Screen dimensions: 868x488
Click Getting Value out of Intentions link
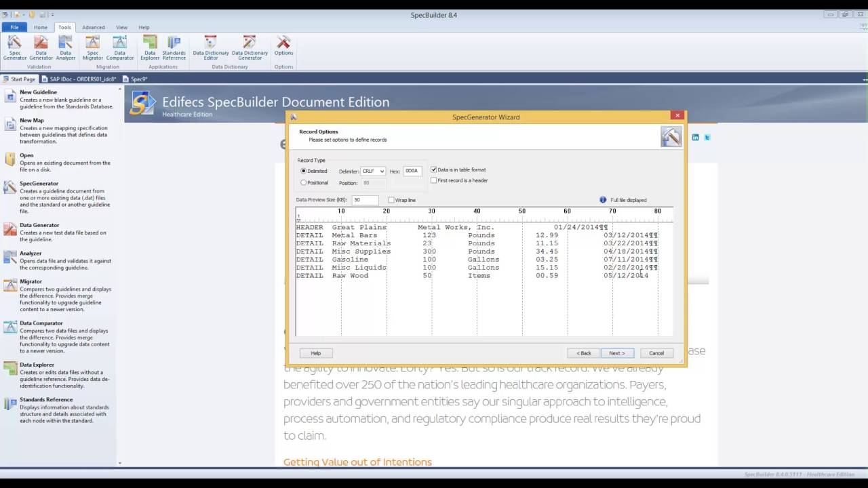coord(357,462)
